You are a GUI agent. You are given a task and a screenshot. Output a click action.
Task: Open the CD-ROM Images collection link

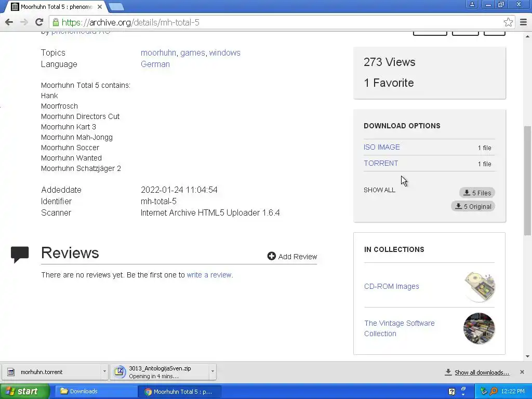tap(392, 286)
